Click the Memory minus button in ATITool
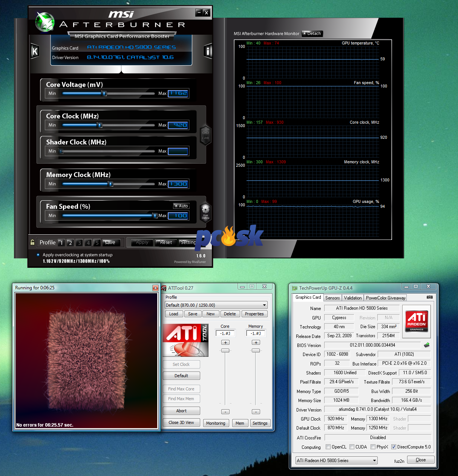 point(256,412)
